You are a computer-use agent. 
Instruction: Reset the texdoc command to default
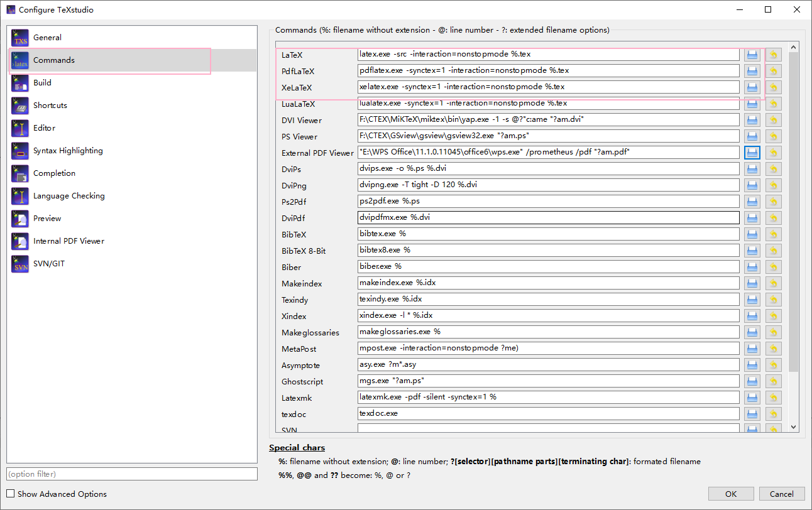tap(774, 414)
